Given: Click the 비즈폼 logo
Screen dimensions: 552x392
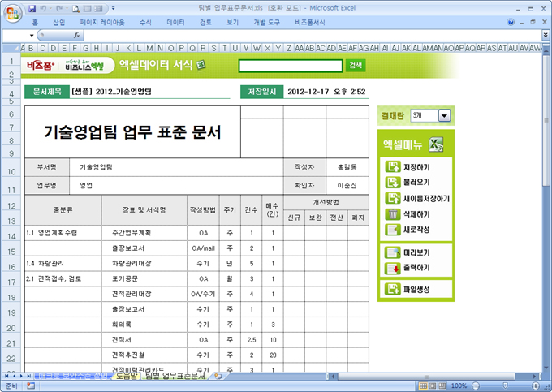Looking at the screenshot, I should point(41,66).
